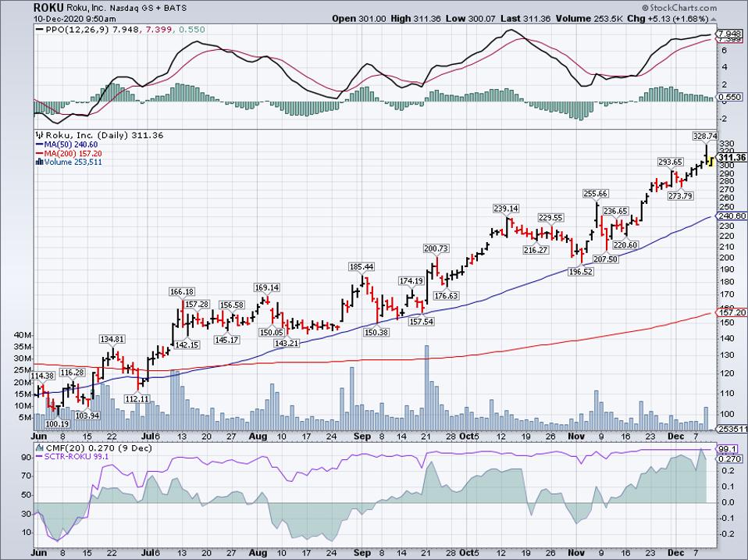Click the 169.14 price label
The width and height of the screenshot is (748, 560).
pos(267,287)
